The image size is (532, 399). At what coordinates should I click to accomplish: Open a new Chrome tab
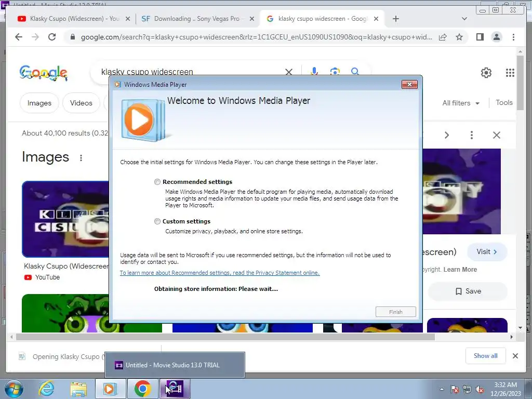(x=395, y=19)
